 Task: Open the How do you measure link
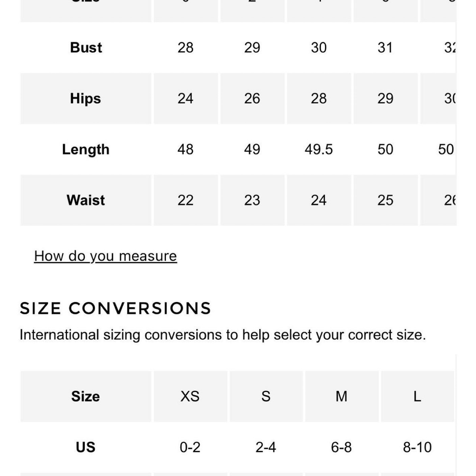point(105,256)
